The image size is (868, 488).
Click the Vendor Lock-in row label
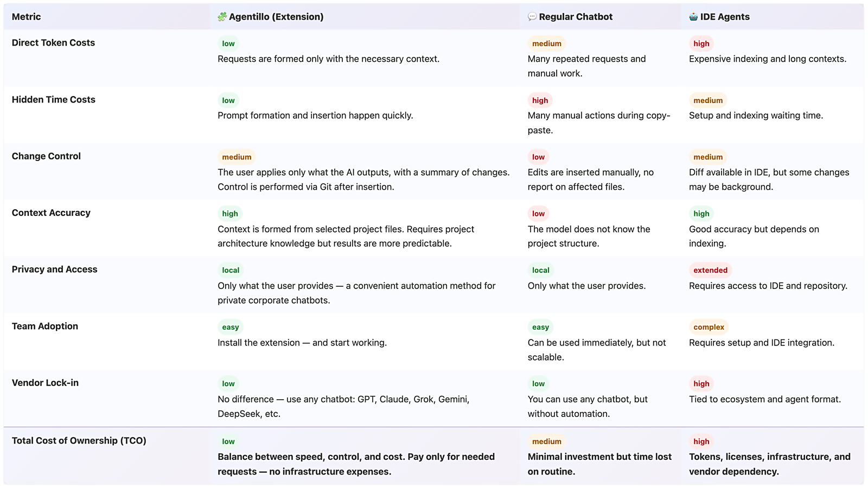point(45,383)
